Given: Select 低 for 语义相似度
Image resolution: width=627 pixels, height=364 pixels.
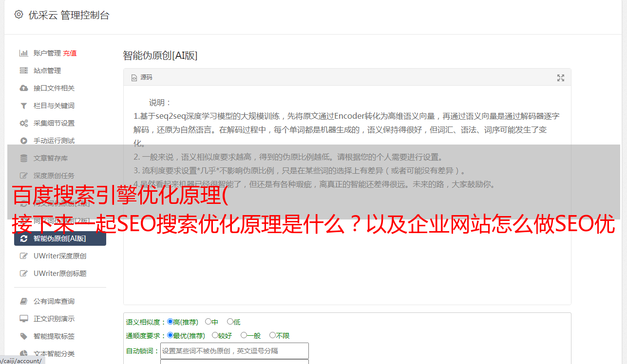Looking at the screenshot, I should pyautogui.click(x=230, y=322).
